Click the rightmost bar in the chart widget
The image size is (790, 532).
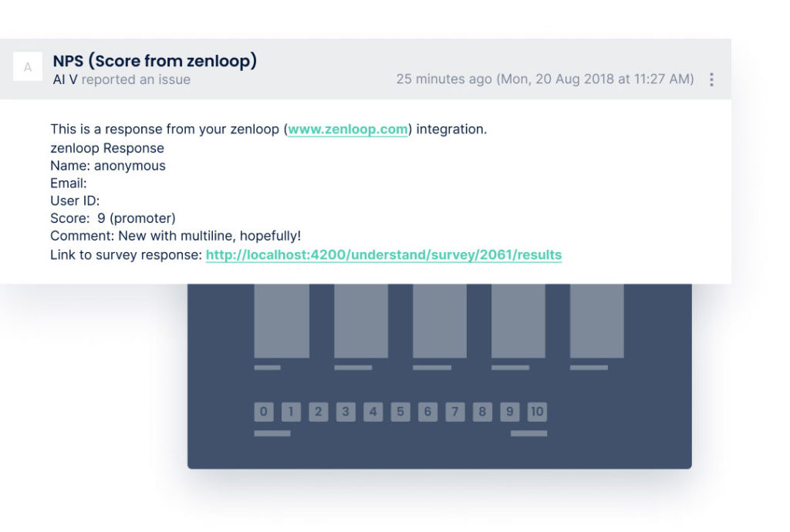coord(596,320)
